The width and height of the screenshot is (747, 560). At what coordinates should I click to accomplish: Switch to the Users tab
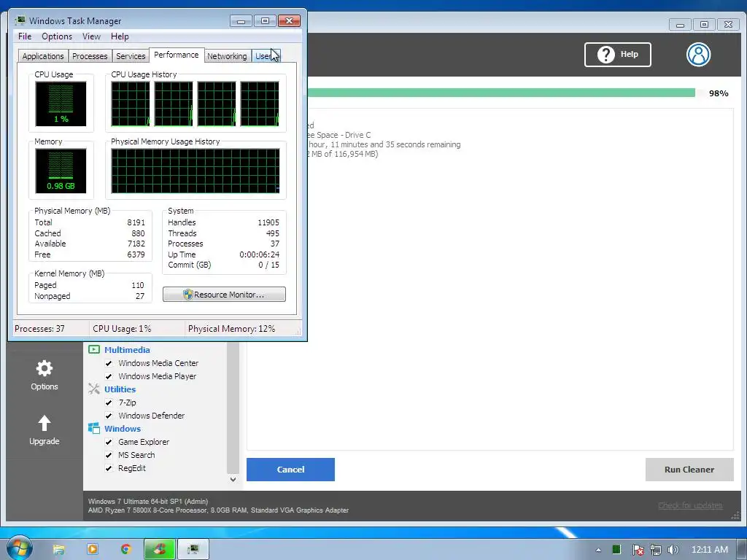(265, 56)
